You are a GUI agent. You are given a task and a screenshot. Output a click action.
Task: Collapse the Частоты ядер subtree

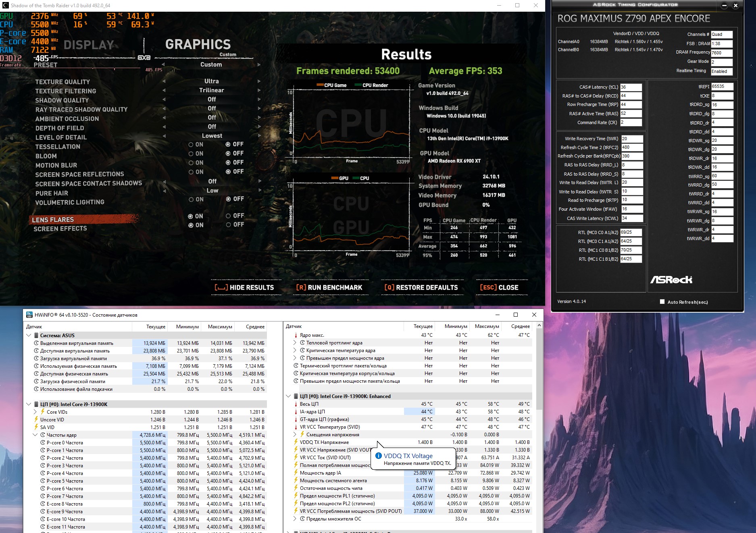pyautogui.click(x=35, y=435)
